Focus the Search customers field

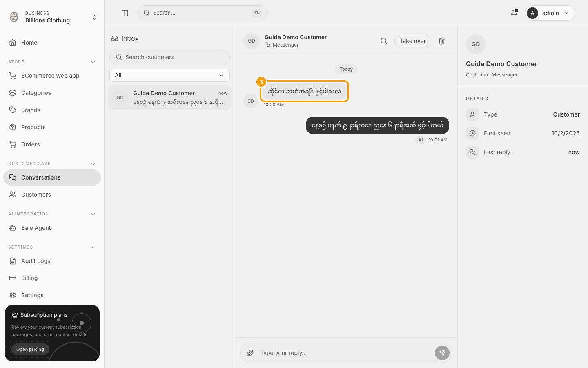[169, 57]
